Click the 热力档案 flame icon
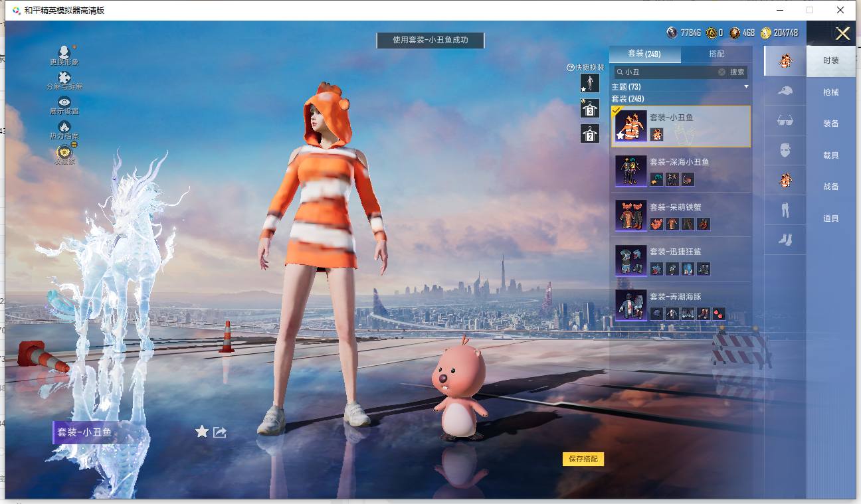Screen dimensions: 861x504 click(x=64, y=127)
